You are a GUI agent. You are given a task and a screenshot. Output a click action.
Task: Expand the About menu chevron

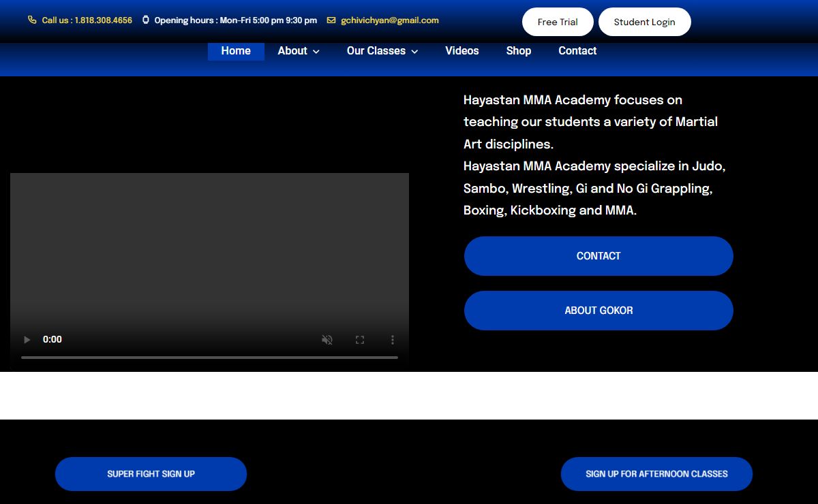(x=316, y=51)
